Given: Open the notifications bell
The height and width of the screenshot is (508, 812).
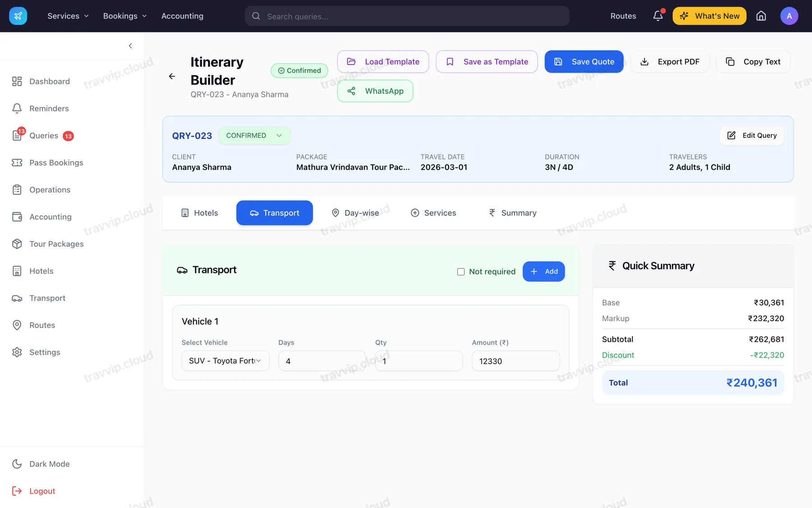Looking at the screenshot, I should tap(658, 16).
